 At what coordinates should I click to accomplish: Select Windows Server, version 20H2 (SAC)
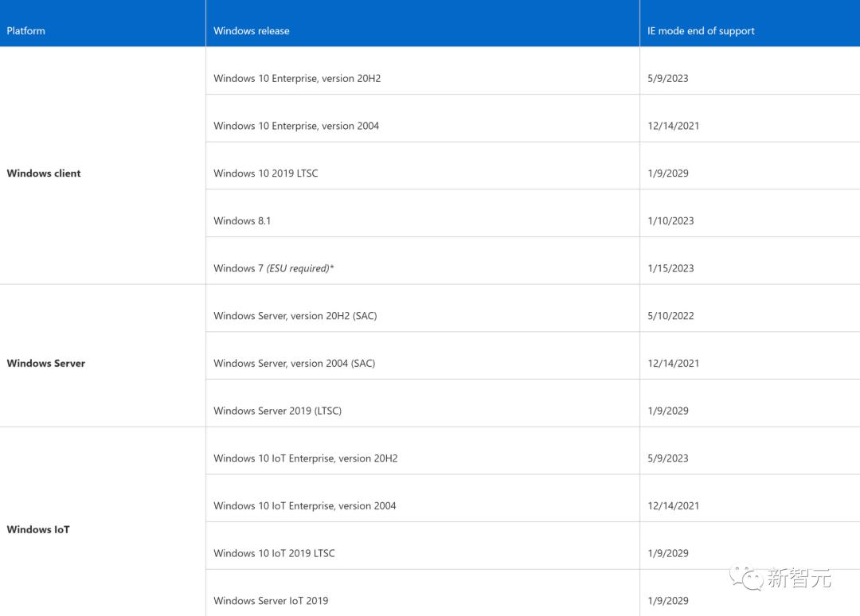coord(295,316)
